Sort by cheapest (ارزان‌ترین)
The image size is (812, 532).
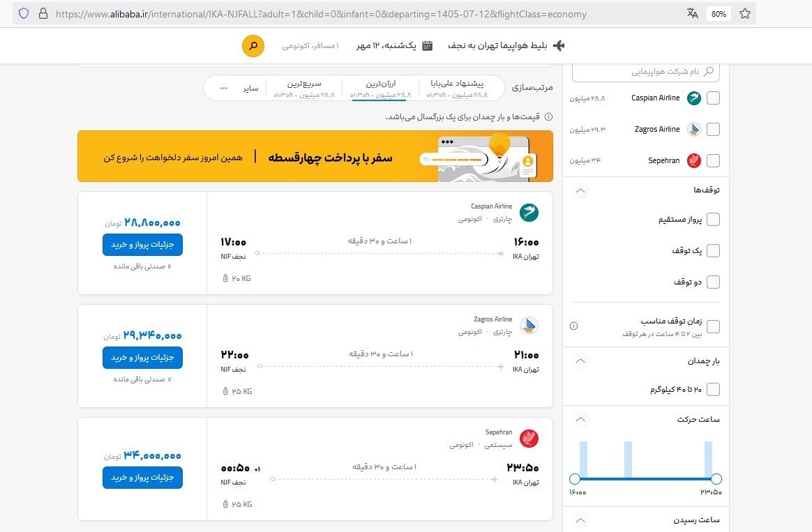click(x=381, y=89)
